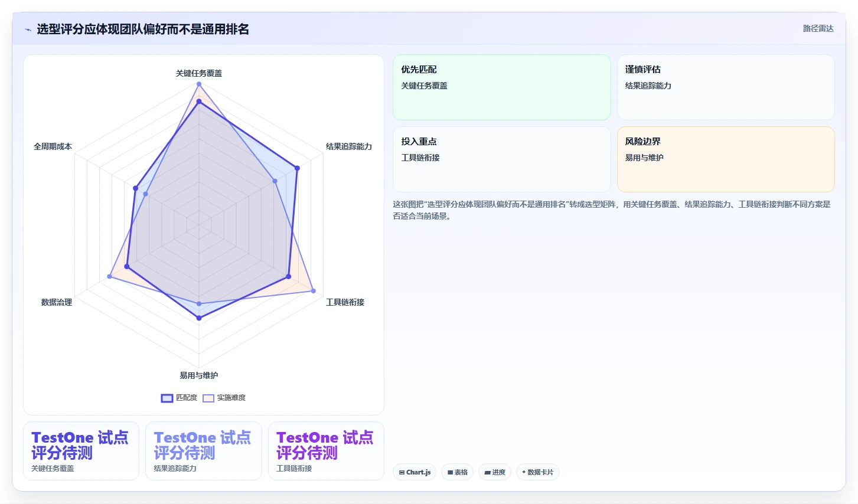Click the description paragraph starting 这张图把
The height and width of the screenshot is (504, 858).
[612, 210]
